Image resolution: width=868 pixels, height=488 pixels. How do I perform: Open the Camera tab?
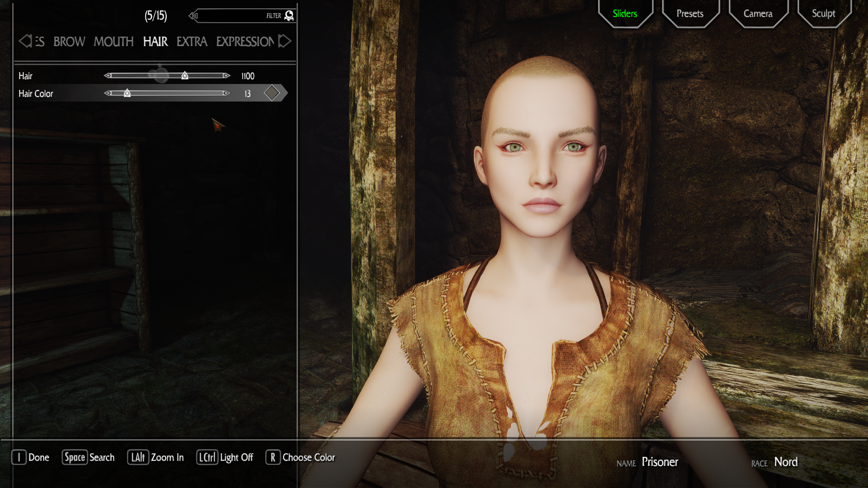(x=758, y=14)
